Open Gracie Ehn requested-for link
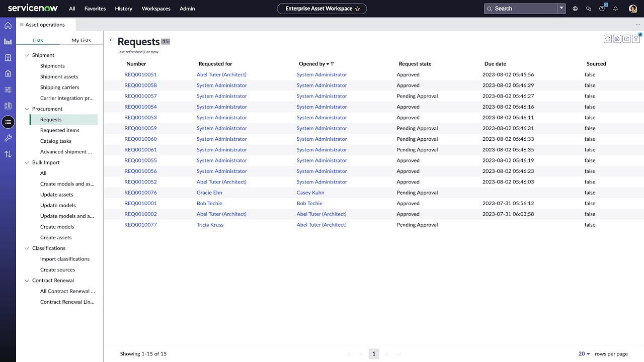The height and width of the screenshot is (362, 644). point(209,193)
